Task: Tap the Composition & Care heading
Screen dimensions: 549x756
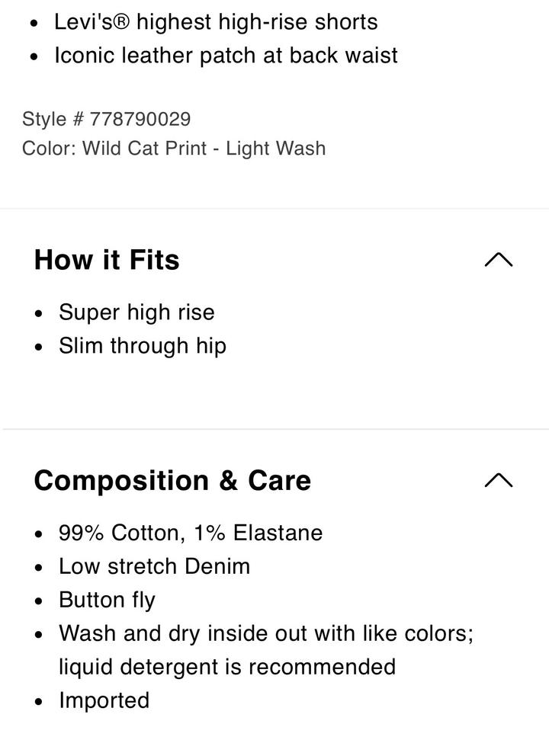Action: [x=172, y=480]
